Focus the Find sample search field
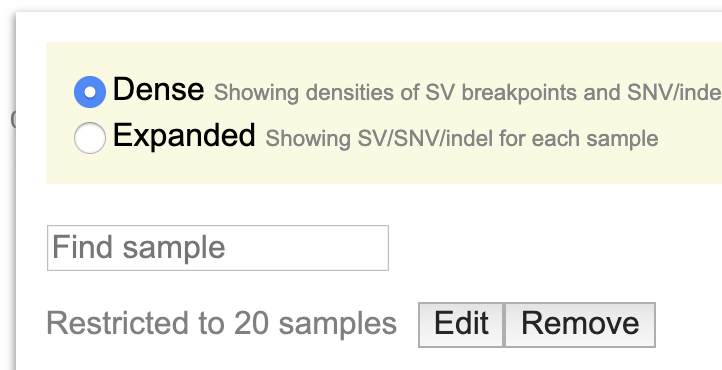This screenshot has width=722, height=370. 218,248
